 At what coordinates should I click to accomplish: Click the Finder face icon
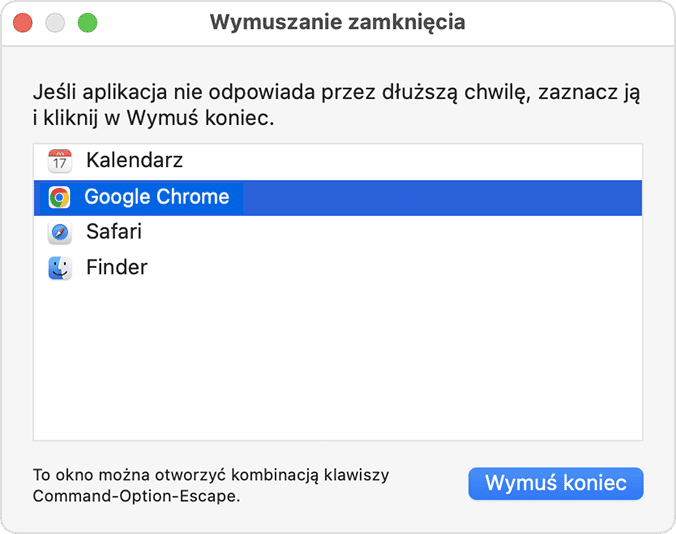[59, 268]
